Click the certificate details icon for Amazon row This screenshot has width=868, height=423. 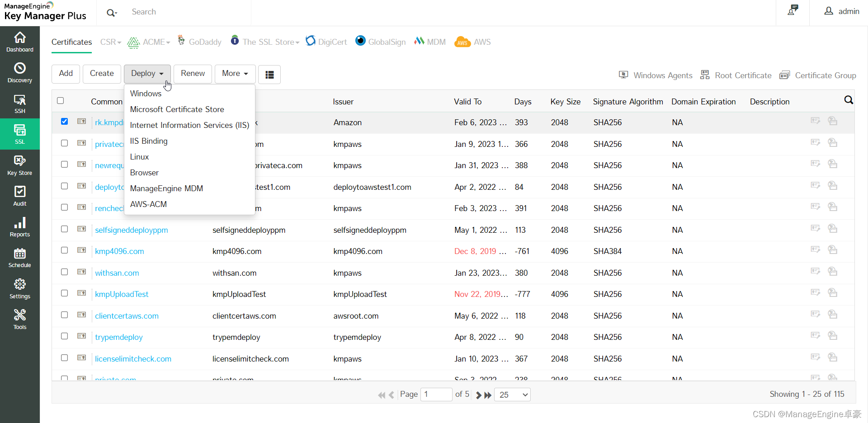click(815, 121)
